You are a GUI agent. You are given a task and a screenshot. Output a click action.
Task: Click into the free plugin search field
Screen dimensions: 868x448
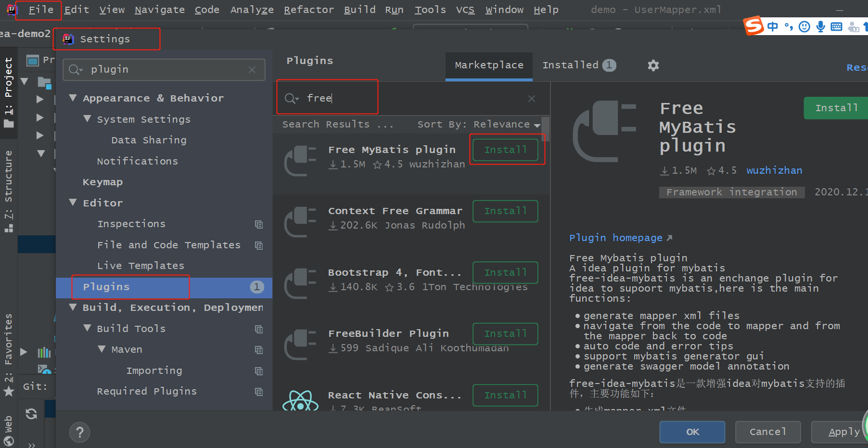tap(414, 98)
